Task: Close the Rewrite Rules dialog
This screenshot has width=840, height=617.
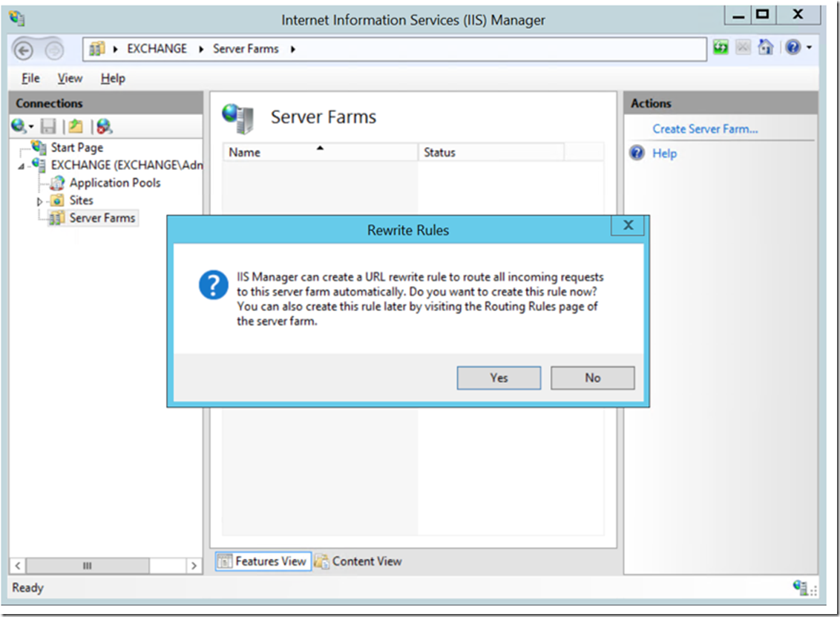Action: coord(628,225)
